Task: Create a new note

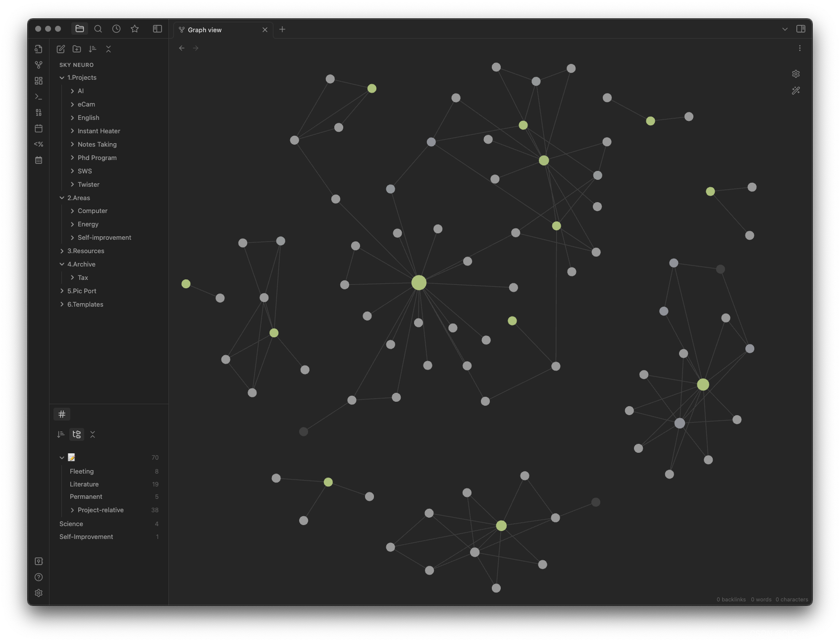Action: coord(61,49)
